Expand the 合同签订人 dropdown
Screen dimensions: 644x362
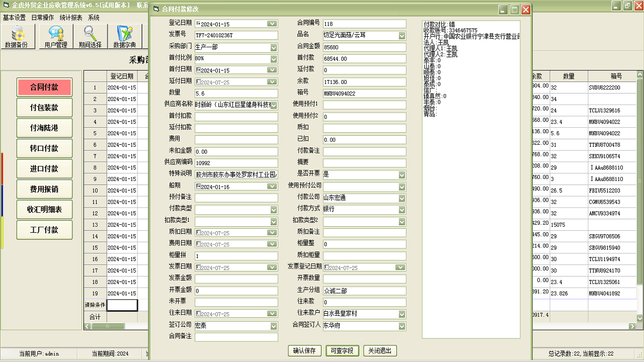402,326
